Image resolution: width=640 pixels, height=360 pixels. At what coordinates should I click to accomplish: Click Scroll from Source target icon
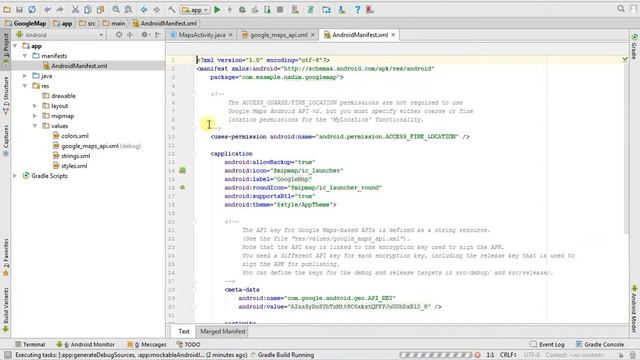pos(119,35)
